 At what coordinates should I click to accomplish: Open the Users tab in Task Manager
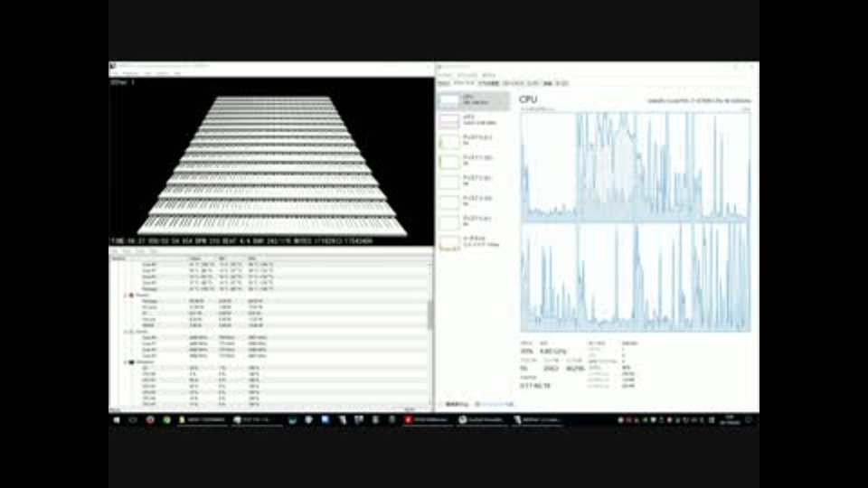[533, 83]
